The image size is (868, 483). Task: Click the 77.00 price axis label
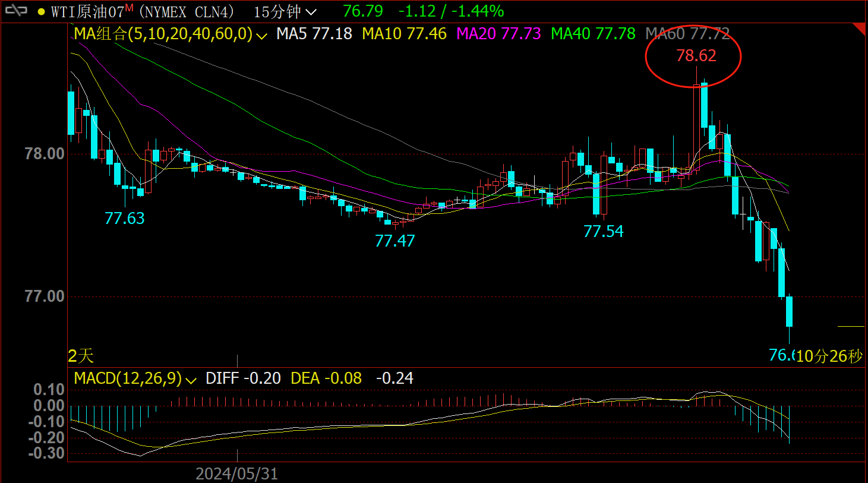45,296
